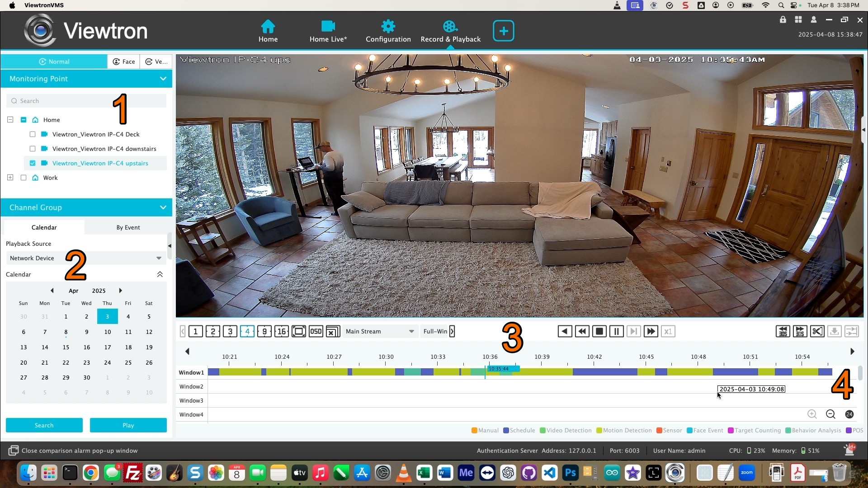
Task: Check the IP-C4 Deck camera checkbox
Action: coord(33,134)
